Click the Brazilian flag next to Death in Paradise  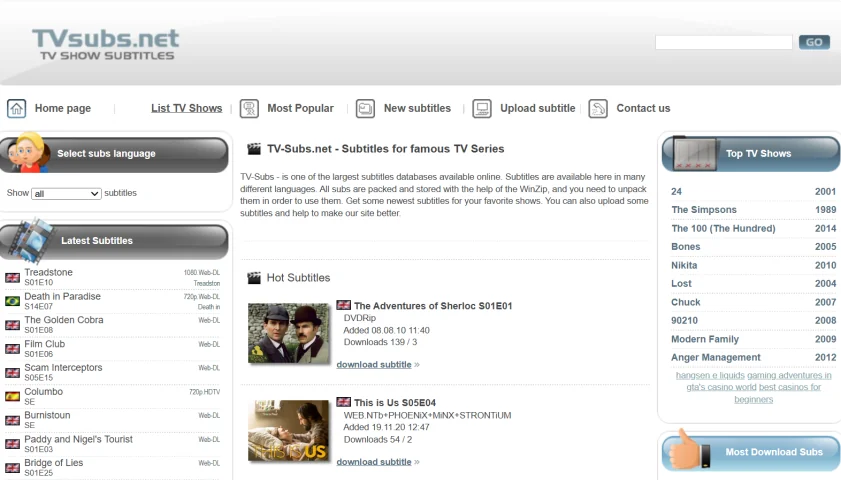pos(12,301)
